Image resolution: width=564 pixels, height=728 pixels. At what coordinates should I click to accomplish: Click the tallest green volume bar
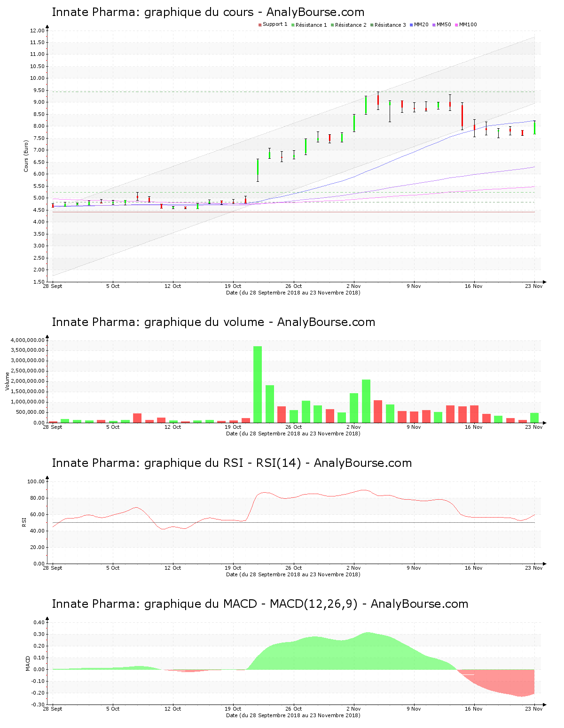(x=258, y=384)
